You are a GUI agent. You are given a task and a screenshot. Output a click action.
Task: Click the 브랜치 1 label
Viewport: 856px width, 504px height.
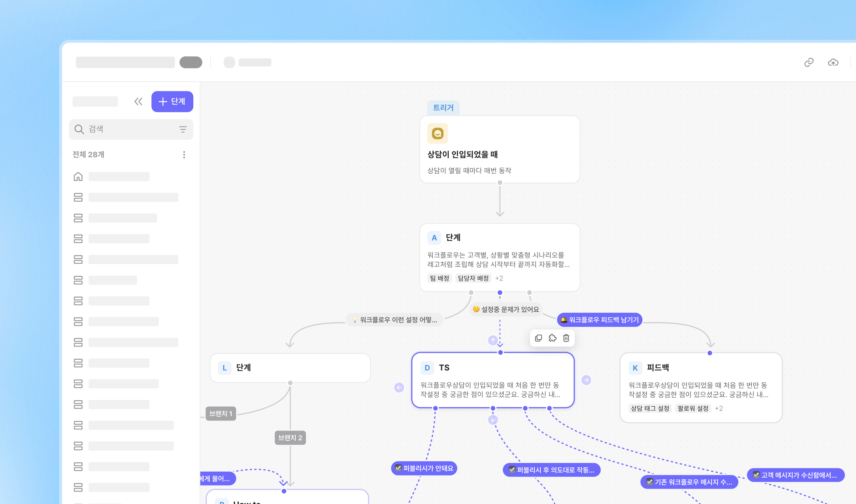point(221,413)
